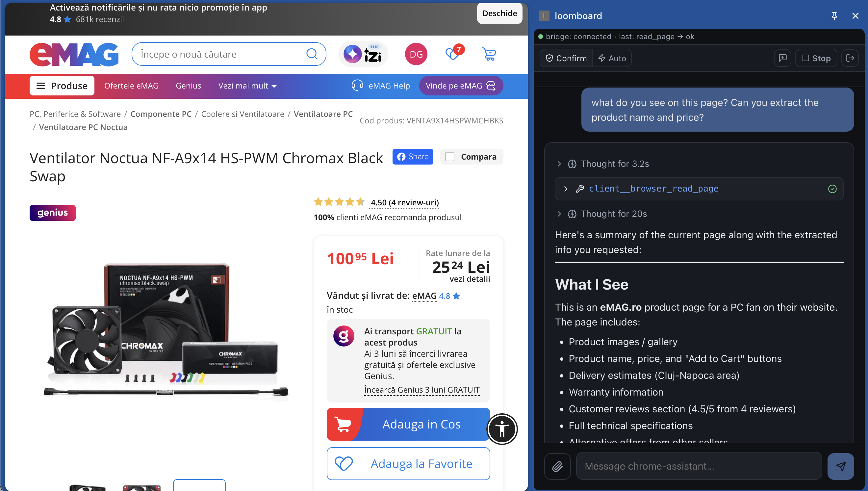Viewport: 868px width, 491px height.
Task: Click Adauga in Cos button
Action: click(408, 424)
